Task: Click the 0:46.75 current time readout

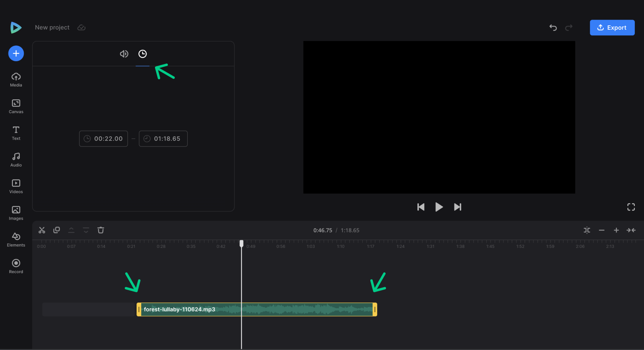Action: (x=323, y=230)
